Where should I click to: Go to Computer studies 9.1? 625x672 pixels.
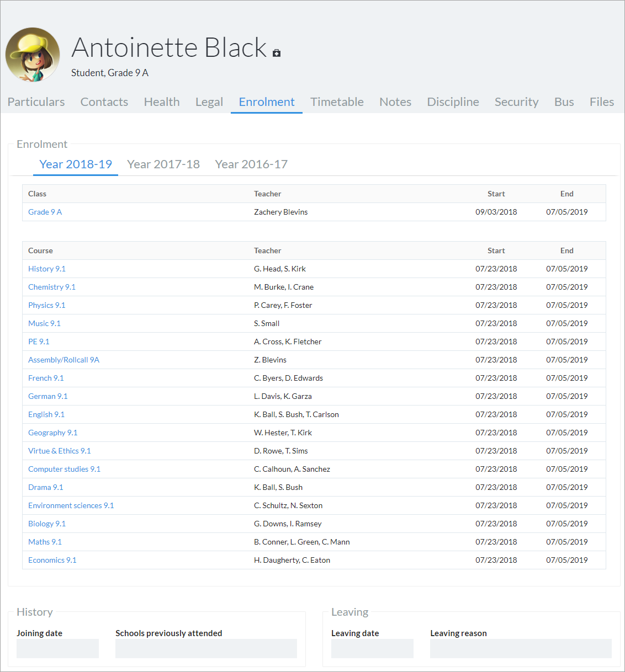coord(65,469)
